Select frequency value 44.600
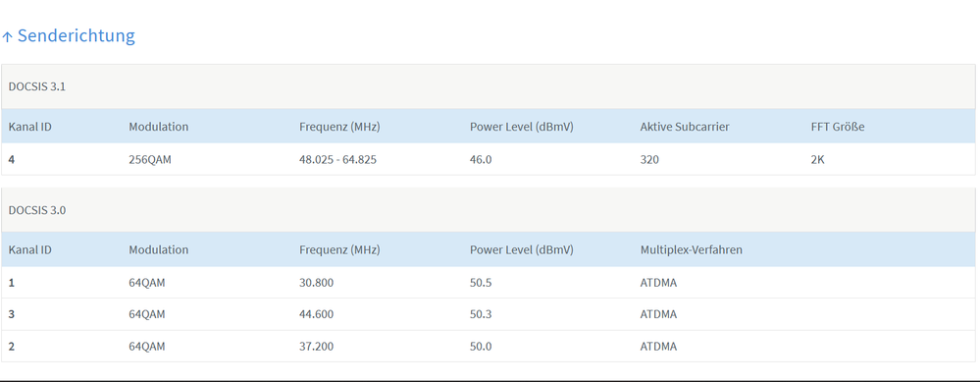Viewport: 980px width, 382px height. [317, 314]
